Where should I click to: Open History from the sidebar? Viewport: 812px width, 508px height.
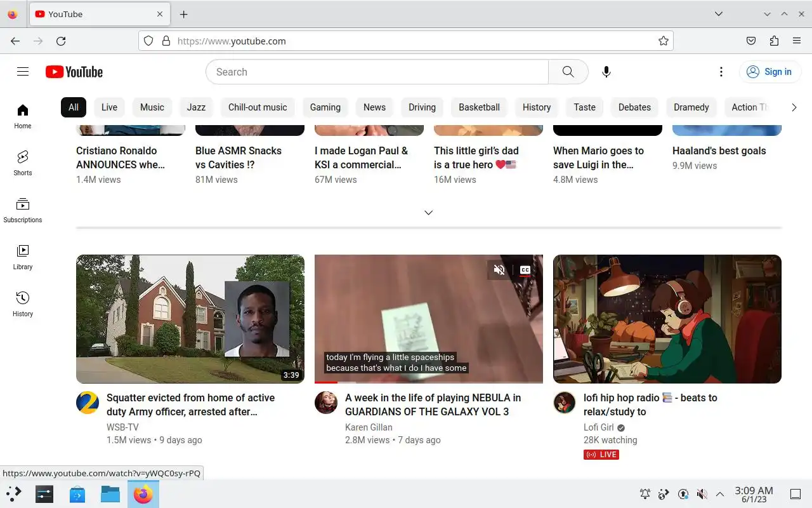[x=23, y=304]
